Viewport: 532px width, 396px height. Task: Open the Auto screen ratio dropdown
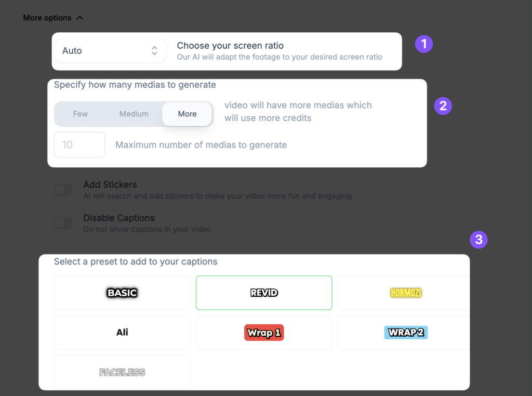click(x=110, y=51)
